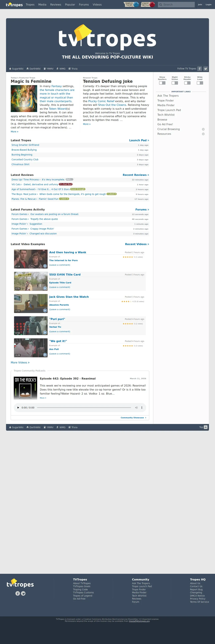The width and height of the screenshot is (215, 644).
Task: Click the search magnifier icon
Action: coord(160,5)
